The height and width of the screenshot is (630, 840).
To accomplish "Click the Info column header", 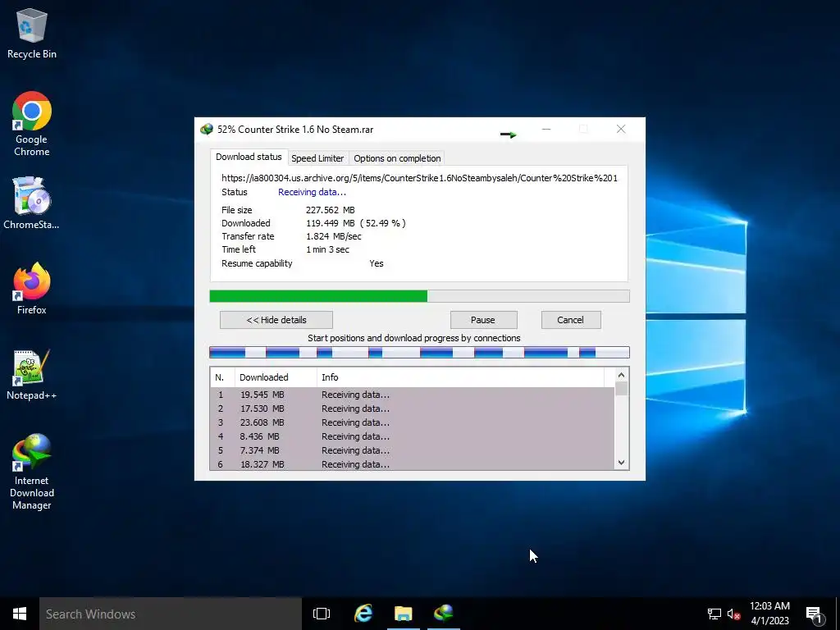I will [x=460, y=377].
